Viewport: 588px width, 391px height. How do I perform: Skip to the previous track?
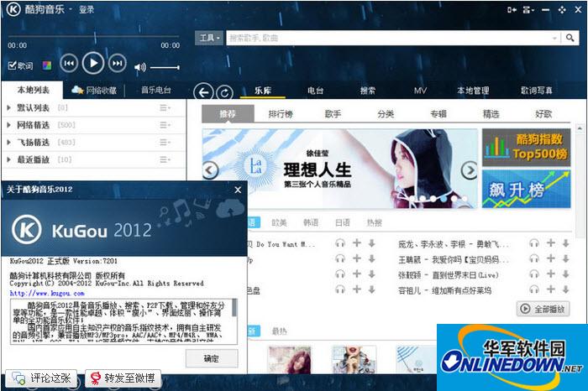[69, 63]
